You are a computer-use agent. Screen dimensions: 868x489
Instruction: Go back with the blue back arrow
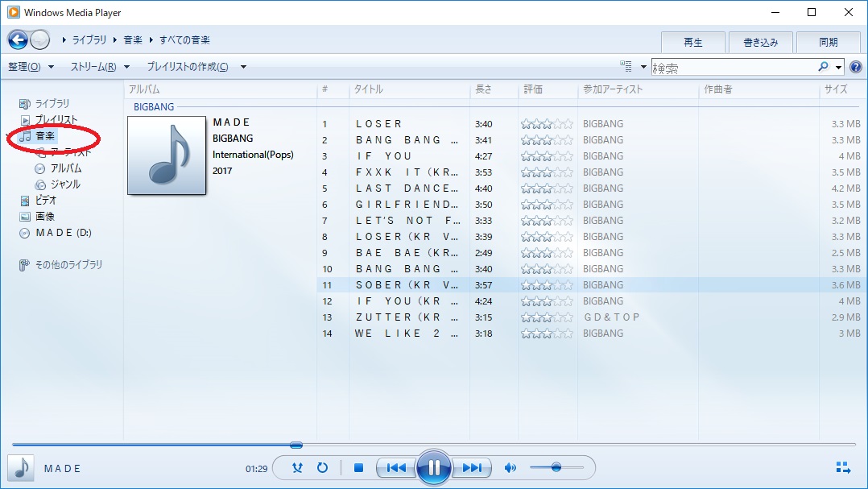[18, 39]
